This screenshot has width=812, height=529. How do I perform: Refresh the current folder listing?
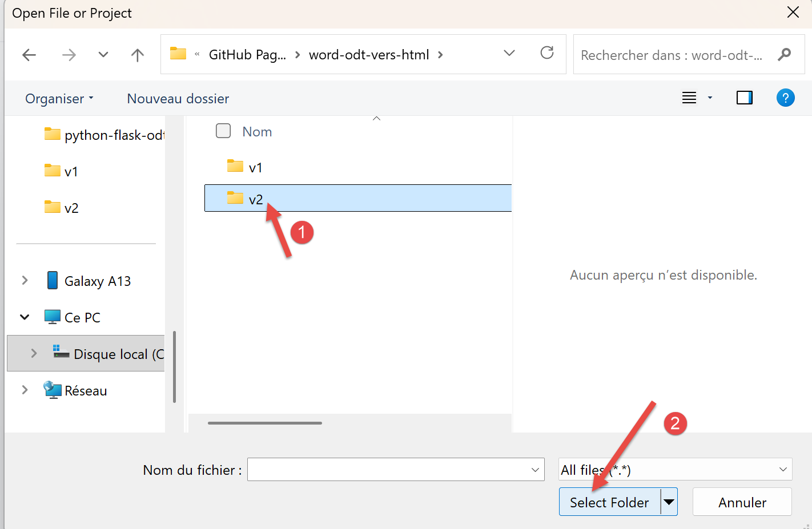[546, 53]
